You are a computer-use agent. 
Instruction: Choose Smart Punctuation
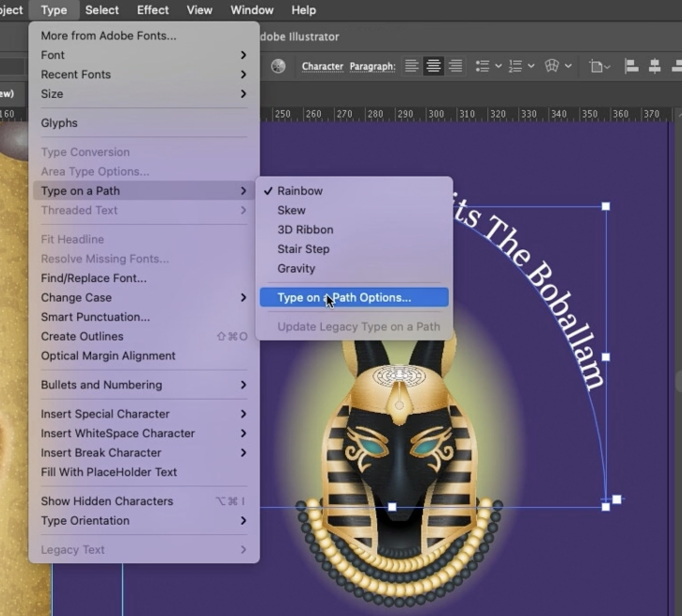144,317
